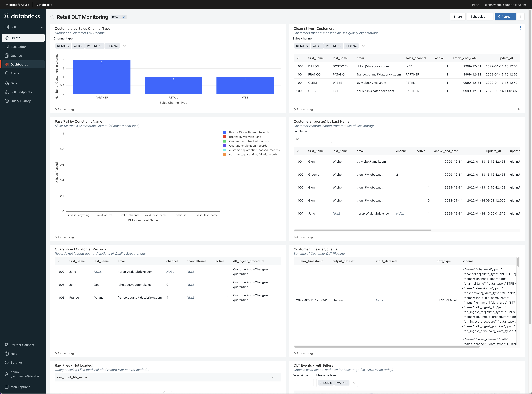Open the Scheduled dropdown
Screen dimensions: 532x394
pos(480,16)
